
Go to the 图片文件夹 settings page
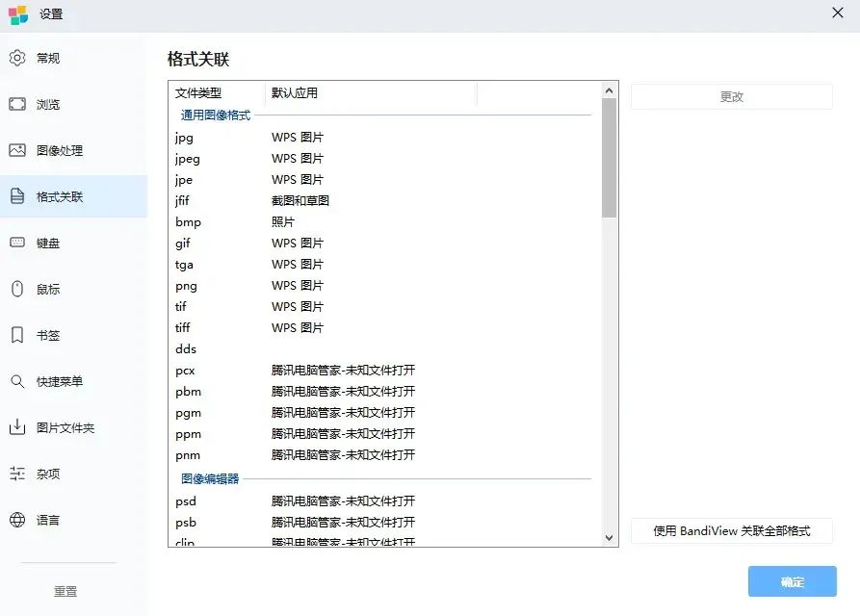tap(73, 427)
